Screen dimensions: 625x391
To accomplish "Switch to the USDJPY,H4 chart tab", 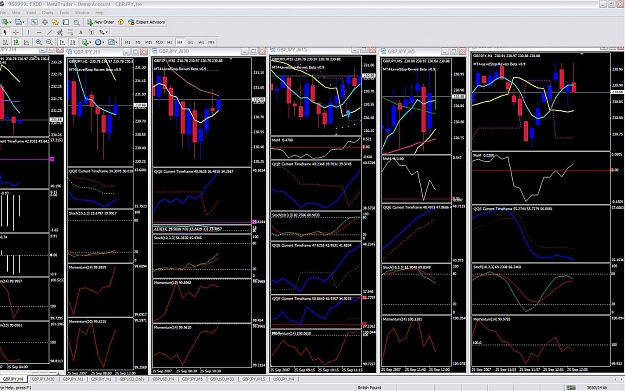I will 283,379.
